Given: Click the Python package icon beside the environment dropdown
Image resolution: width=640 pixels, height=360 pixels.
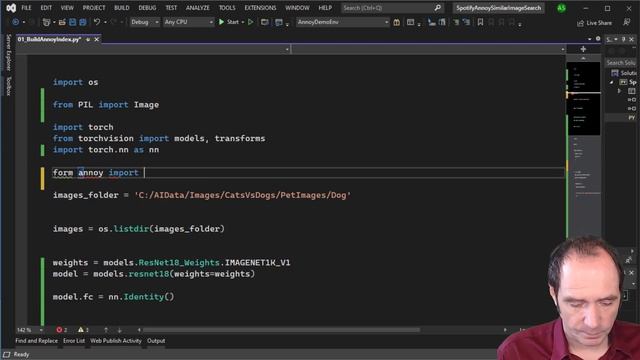Looking at the screenshot, I should pyautogui.click(x=397, y=22).
